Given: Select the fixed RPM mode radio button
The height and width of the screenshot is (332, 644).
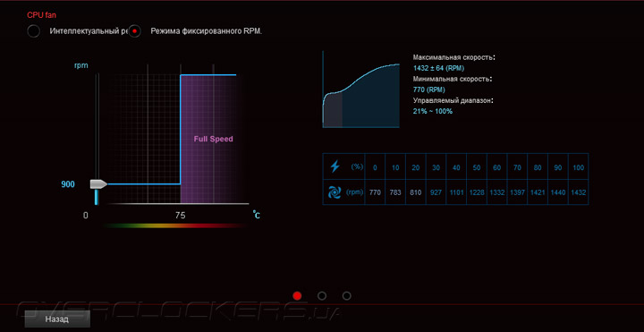Looking at the screenshot, I should point(134,31).
